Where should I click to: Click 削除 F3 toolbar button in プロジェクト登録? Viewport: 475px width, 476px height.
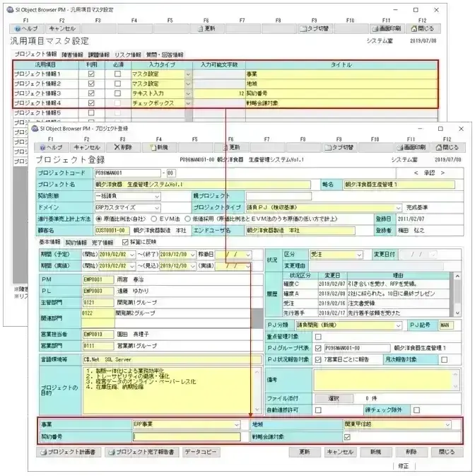123,148
